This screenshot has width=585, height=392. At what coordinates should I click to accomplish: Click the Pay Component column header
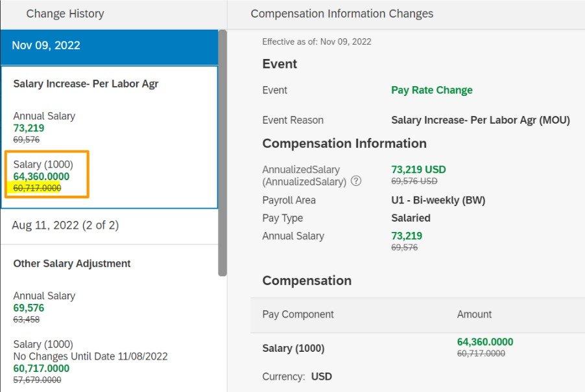coord(298,314)
